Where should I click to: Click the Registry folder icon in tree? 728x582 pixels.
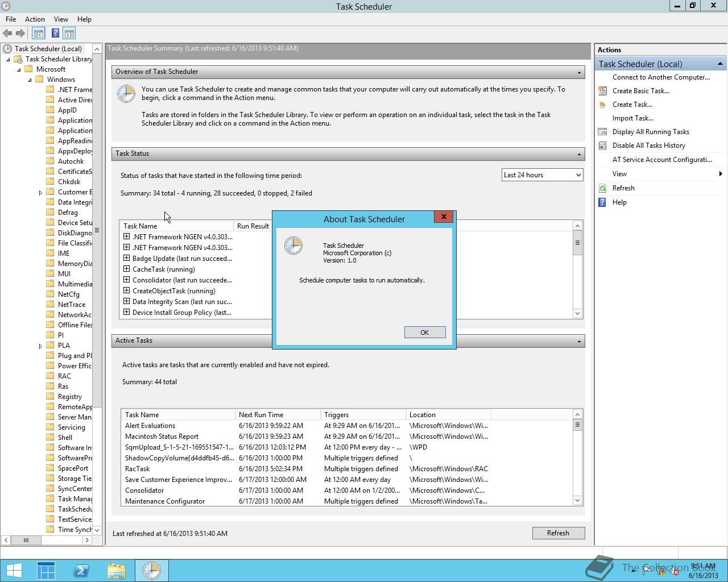pyautogui.click(x=51, y=397)
